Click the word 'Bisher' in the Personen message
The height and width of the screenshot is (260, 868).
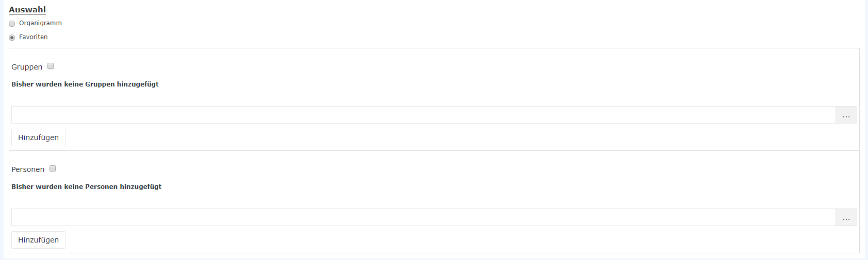22,186
